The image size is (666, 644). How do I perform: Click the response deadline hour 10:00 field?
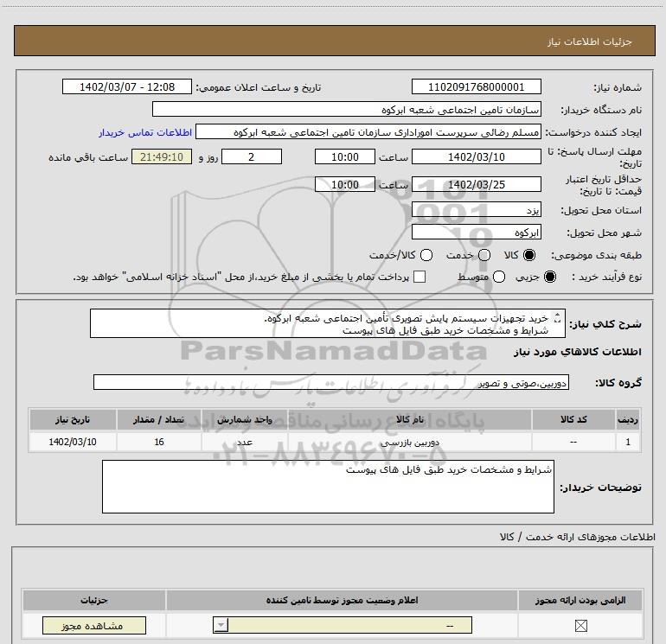pyautogui.click(x=345, y=156)
